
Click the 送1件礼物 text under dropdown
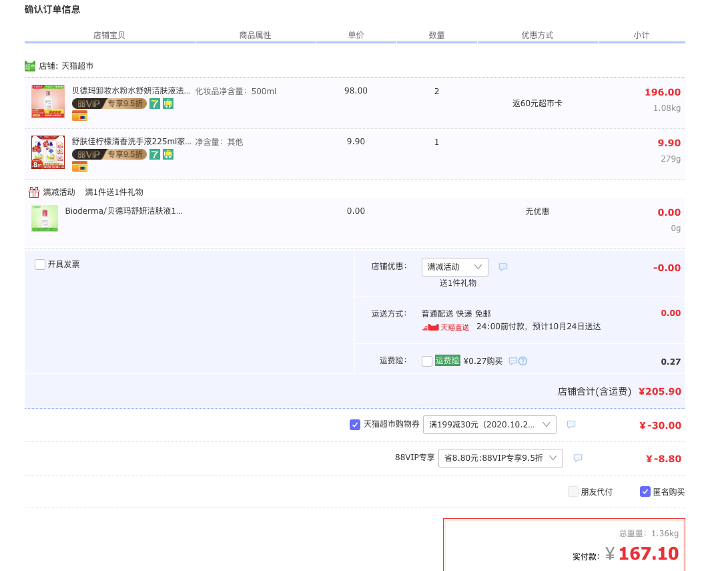click(458, 283)
